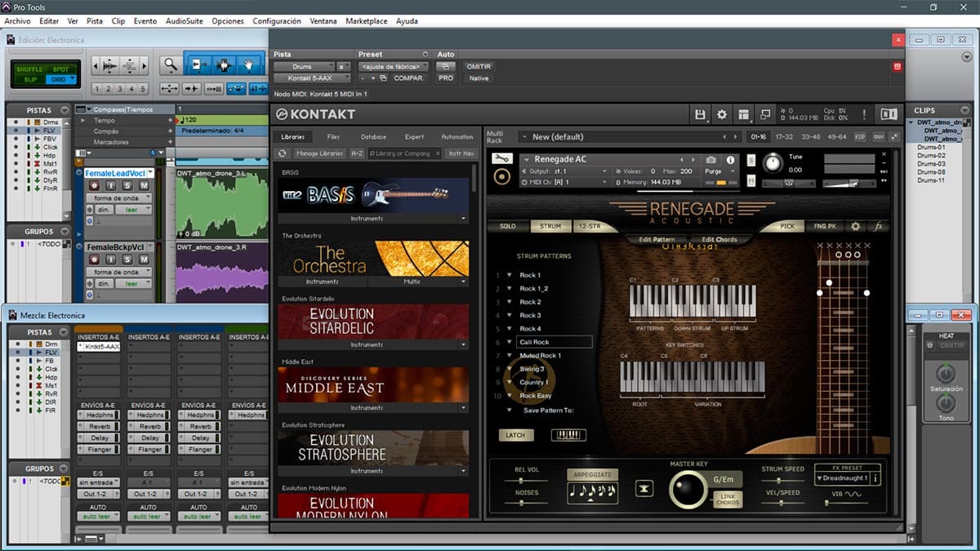Click the COMPAR button
980x551 pixels.
point(408,78)
